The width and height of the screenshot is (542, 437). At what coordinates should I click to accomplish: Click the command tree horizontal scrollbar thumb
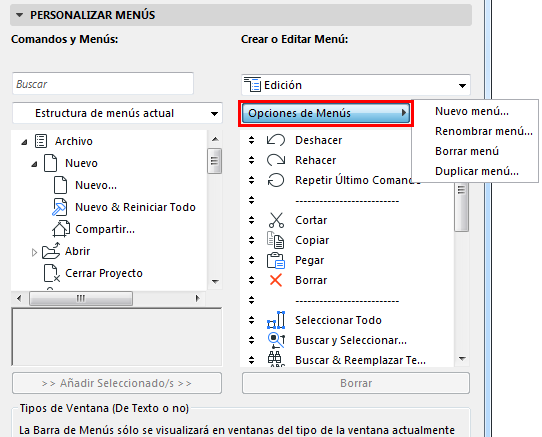(81, 298)
